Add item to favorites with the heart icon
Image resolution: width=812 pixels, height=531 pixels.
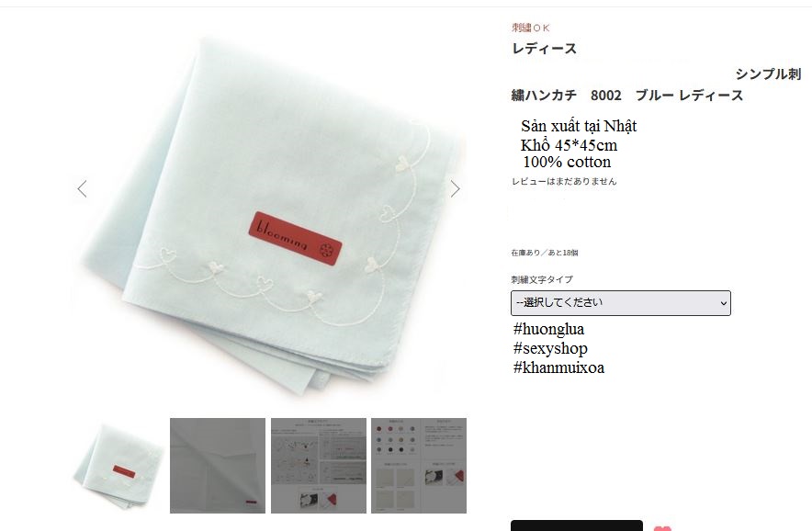(x=662, y=528)
